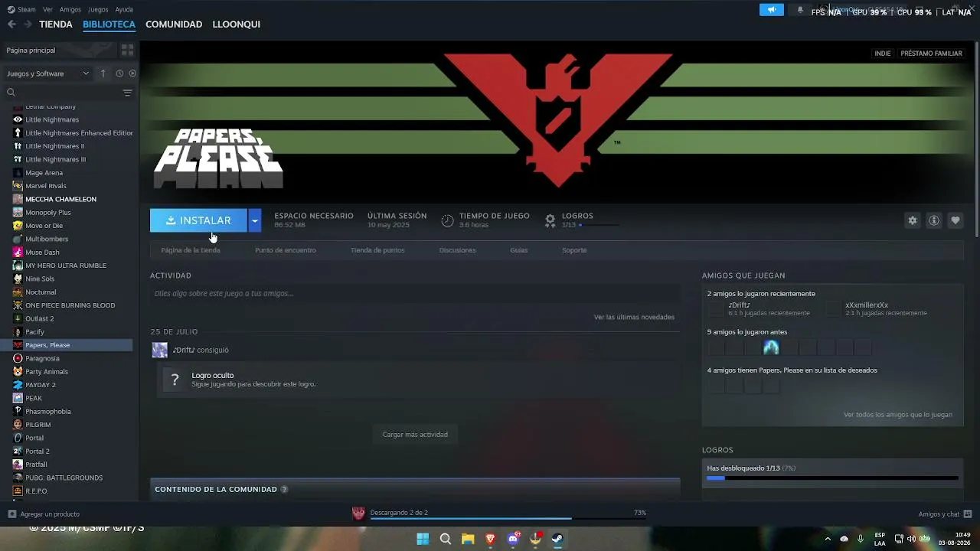Click the Nine Sols game icon
The width and height of the screenshot is (980, 551).
18,279
